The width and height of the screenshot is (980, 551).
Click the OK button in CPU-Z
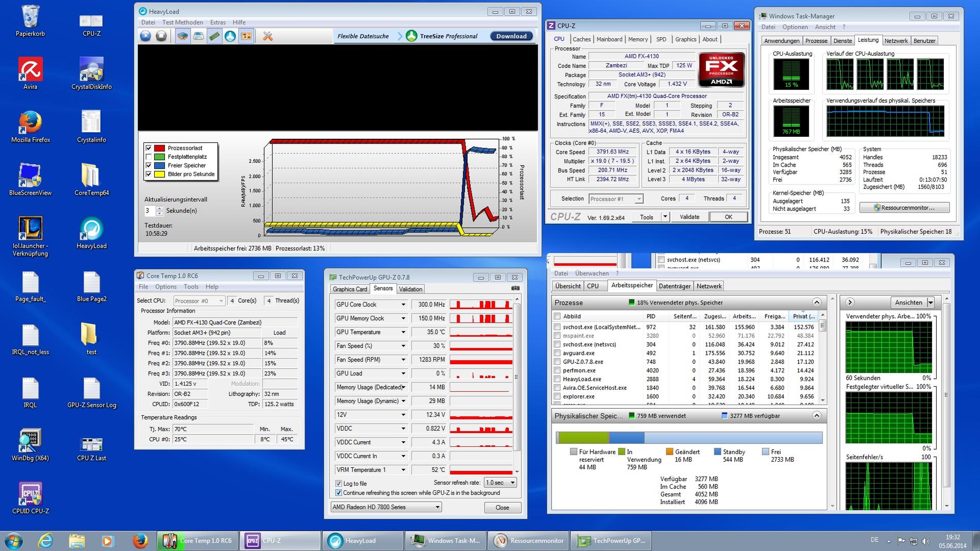point(728,217)
